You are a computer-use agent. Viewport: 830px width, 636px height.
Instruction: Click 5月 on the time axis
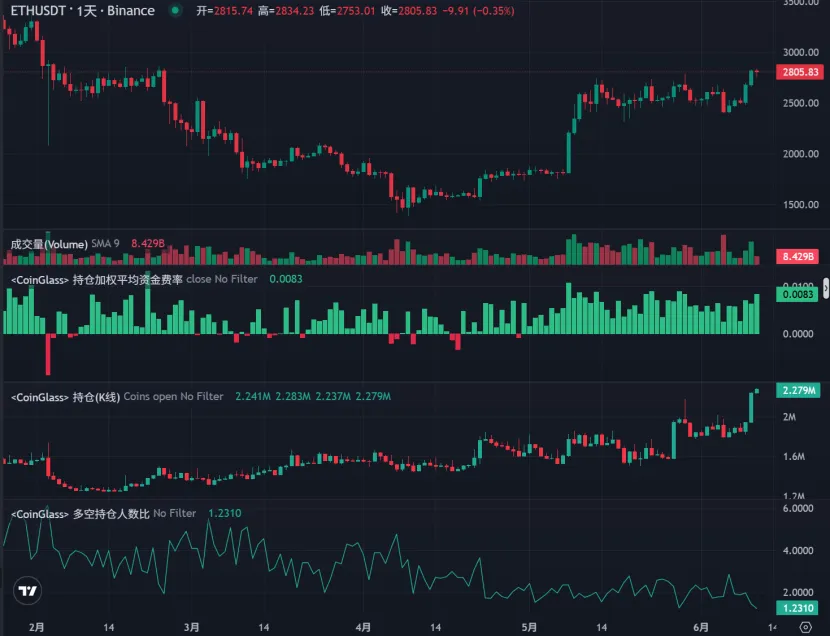click(529, 627)
